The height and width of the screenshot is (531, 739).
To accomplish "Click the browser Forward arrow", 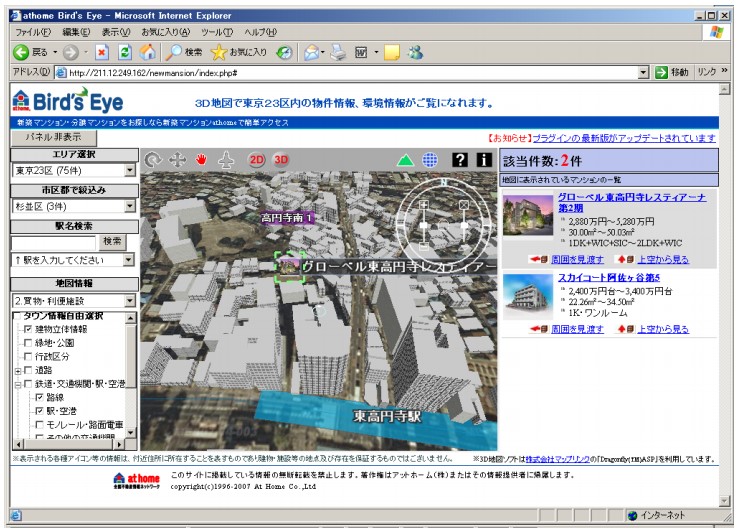I will tap(71, 52).
